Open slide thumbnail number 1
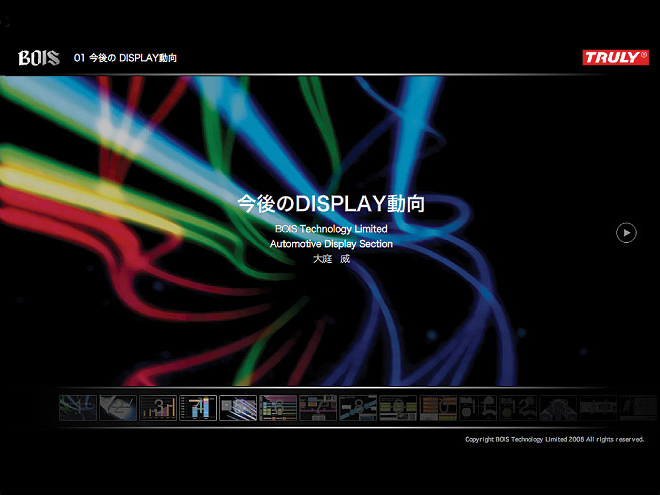 click(x=78, y=407)
